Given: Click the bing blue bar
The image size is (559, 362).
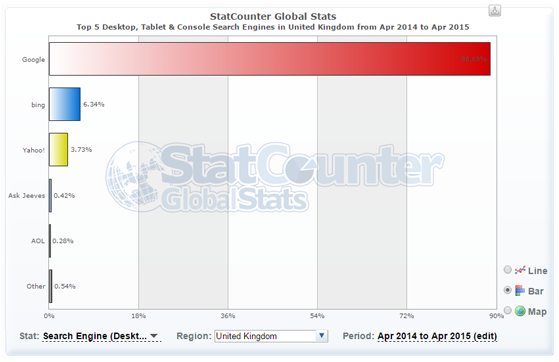Looking at the screenshot, I should tap(65, 104).
